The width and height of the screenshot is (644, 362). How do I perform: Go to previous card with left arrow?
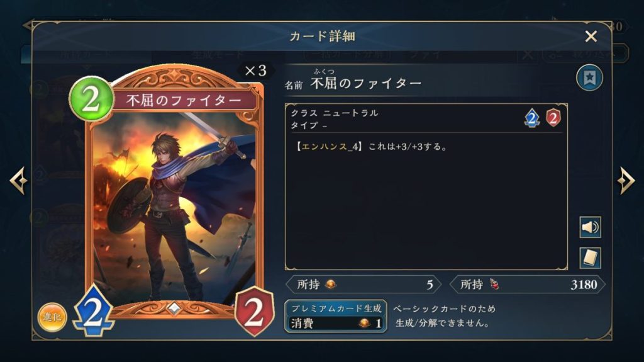(x=18, y=180)
